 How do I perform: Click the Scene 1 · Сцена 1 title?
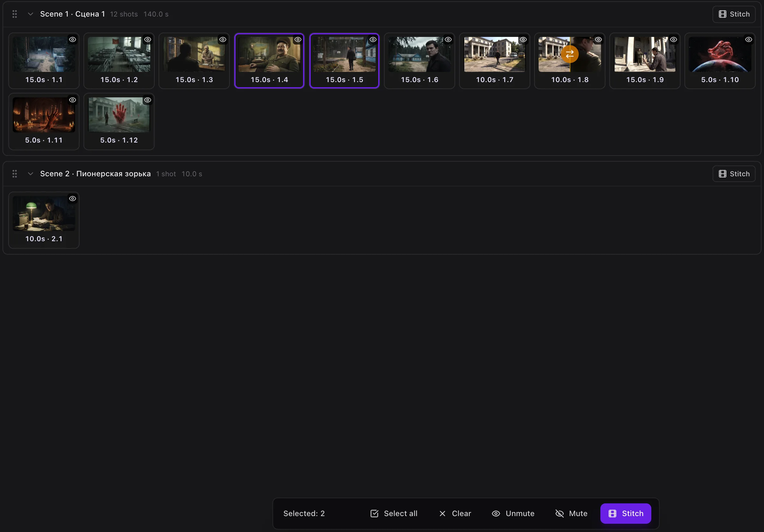tap(73, 14)
